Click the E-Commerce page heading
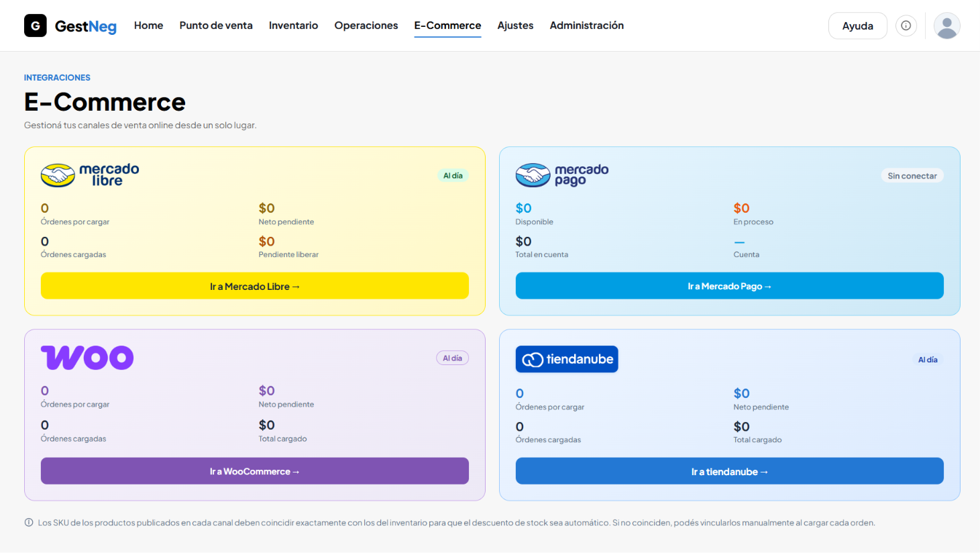Viewport: 980px width, 553px height. (105, 102)
